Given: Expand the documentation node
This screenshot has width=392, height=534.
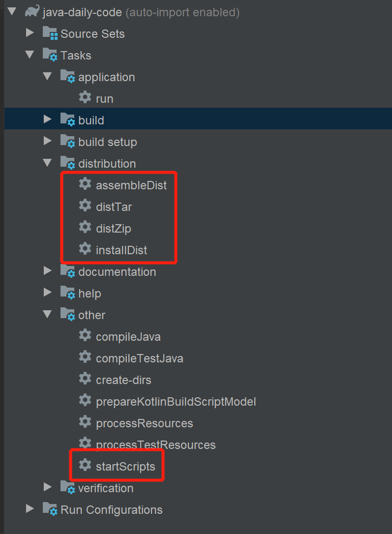Looking at the screenshot, I should point(47,270).
